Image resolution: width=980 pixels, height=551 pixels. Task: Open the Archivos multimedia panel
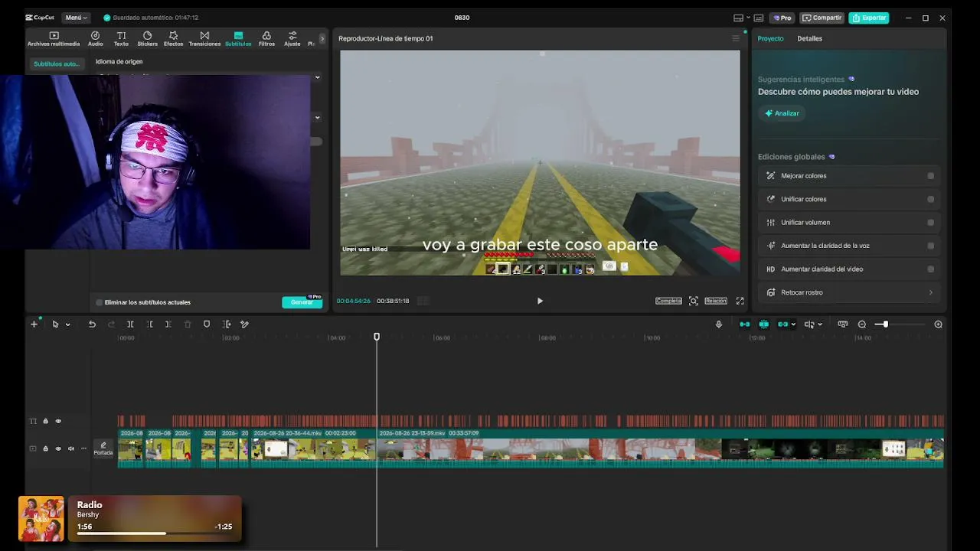(x=54, y=39)
